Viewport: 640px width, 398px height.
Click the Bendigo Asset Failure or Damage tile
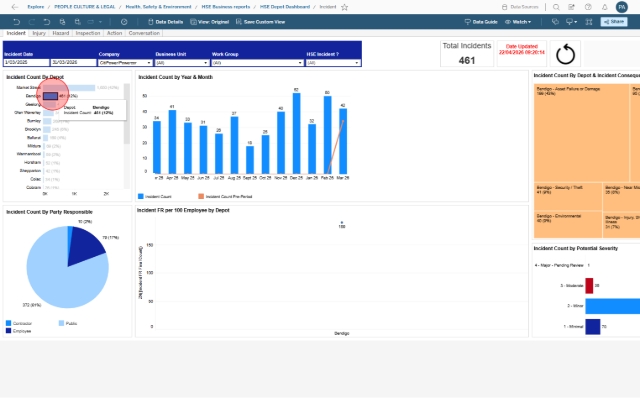[581, 133]
